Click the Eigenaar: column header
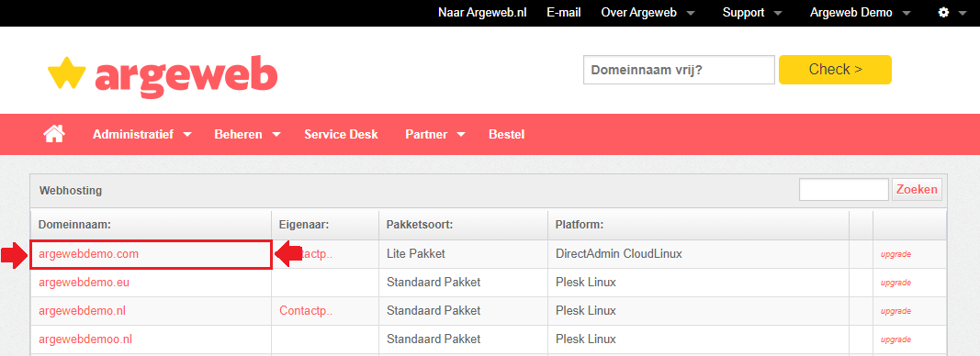Screen dimensions: 980x356 point(304,225)
